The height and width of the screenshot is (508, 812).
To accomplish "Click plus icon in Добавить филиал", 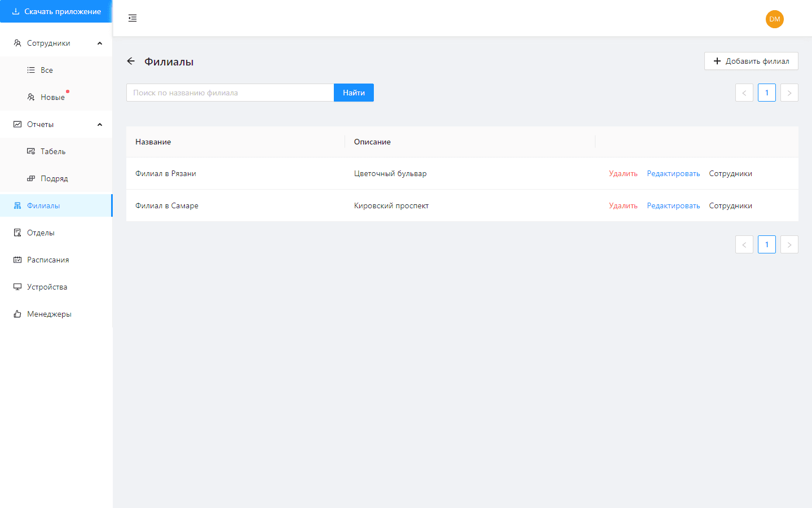I will pyautogui.click(x=717, y=61).
